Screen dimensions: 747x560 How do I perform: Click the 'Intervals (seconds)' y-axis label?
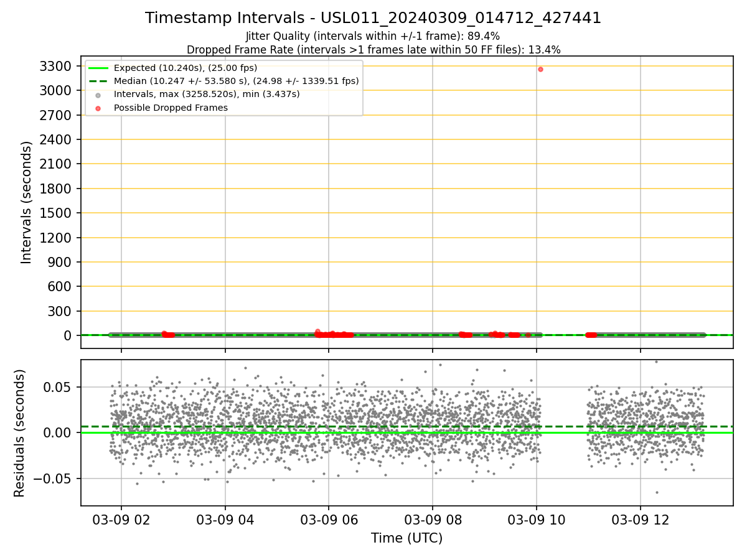[x=26, y=202]
